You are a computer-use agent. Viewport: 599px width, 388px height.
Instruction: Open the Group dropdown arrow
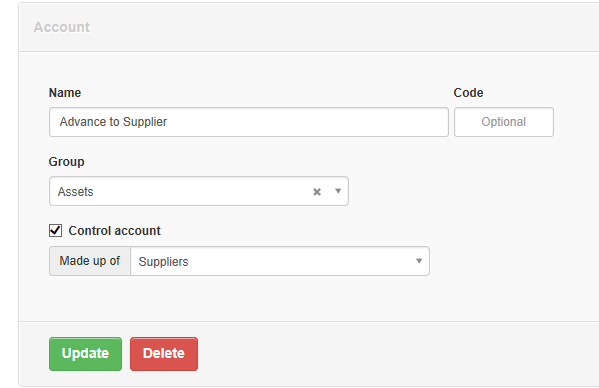click(338, 191)
